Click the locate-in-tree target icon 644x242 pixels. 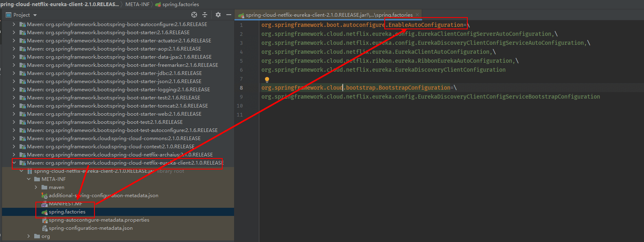194,15
